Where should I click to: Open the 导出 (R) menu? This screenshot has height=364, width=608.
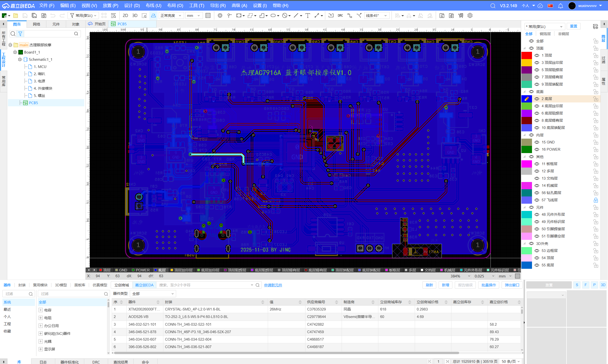pyautogui.click(x=218, y=6)
